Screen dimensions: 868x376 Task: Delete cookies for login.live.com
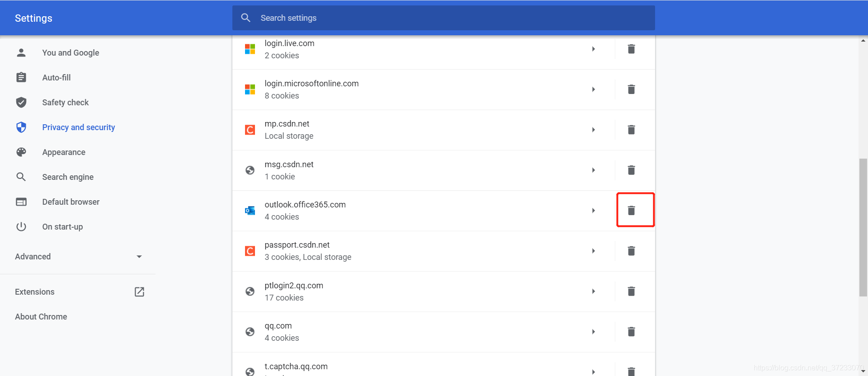[631, 49]
